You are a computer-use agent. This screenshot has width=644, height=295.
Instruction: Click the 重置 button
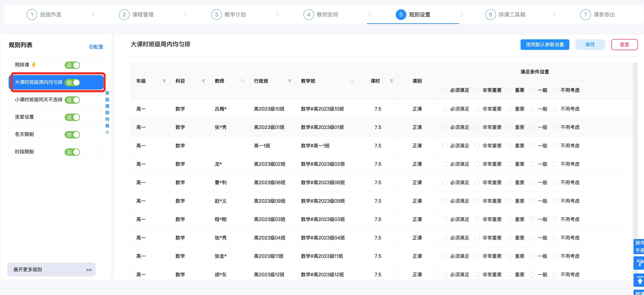[x=624, y=45]
